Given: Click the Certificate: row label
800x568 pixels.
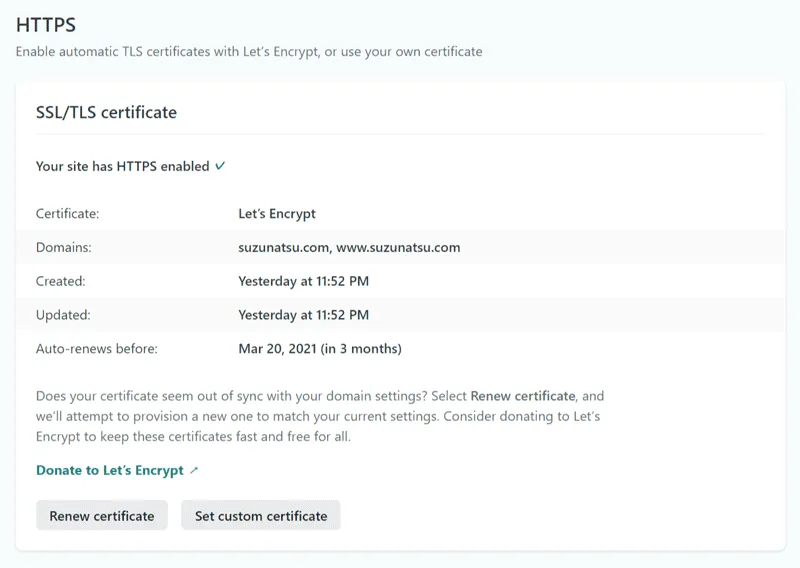Looking at the screenshot, I should 67,214.
